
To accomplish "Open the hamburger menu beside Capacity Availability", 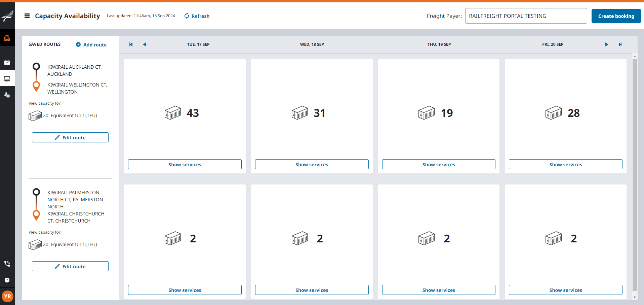I will pyautogui.click(x=27, y=16).
